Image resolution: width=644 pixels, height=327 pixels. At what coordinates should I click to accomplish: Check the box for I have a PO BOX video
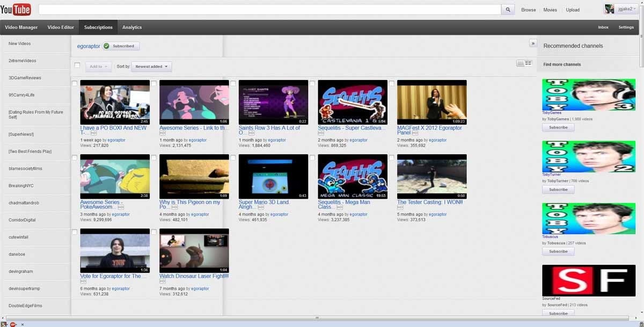point(75,83)
